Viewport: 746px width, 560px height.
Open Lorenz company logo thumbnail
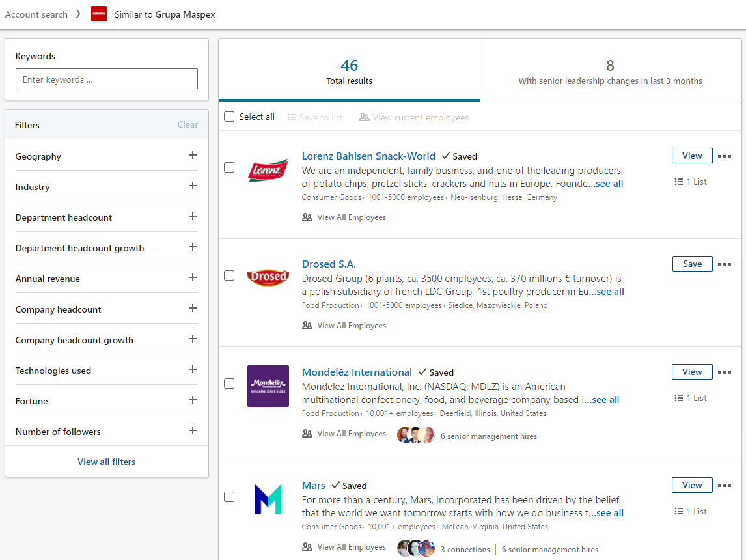point(268,170)
